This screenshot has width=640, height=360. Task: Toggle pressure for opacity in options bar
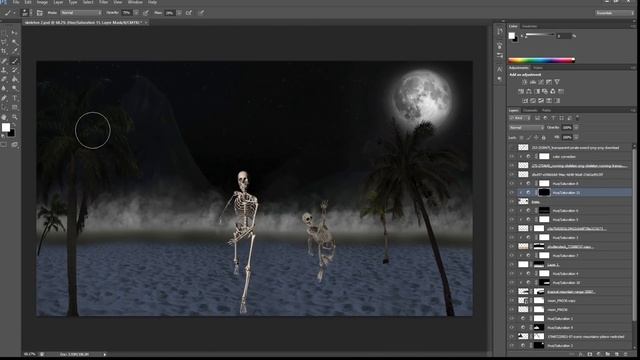(x=146, y=13)
